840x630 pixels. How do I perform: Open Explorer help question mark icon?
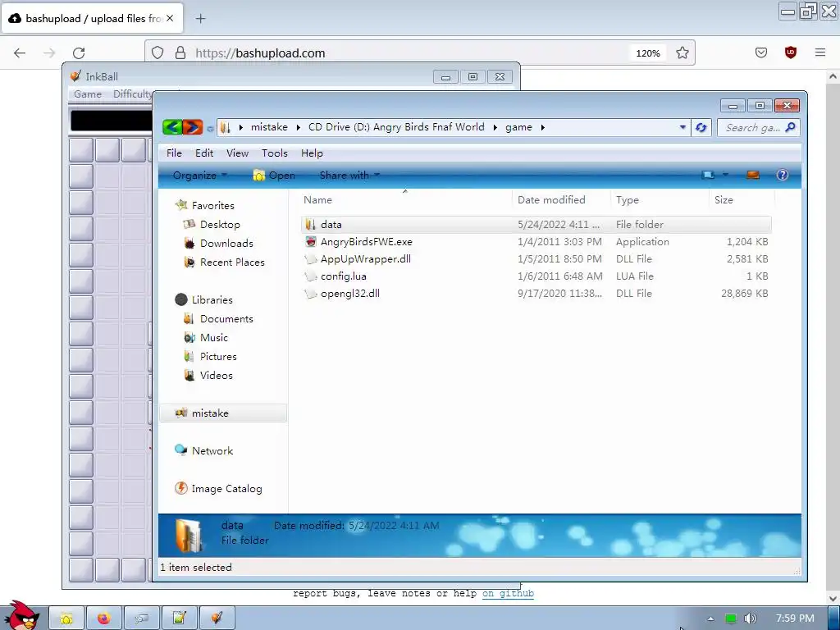[x=782, y=176]
